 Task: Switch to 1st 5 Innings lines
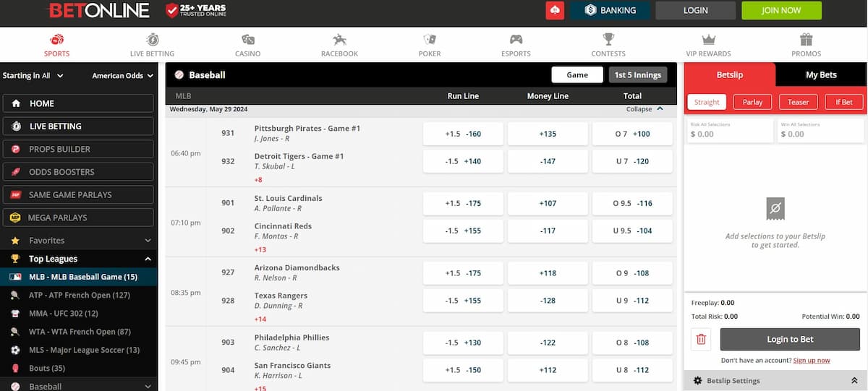(x=638, y=74)
